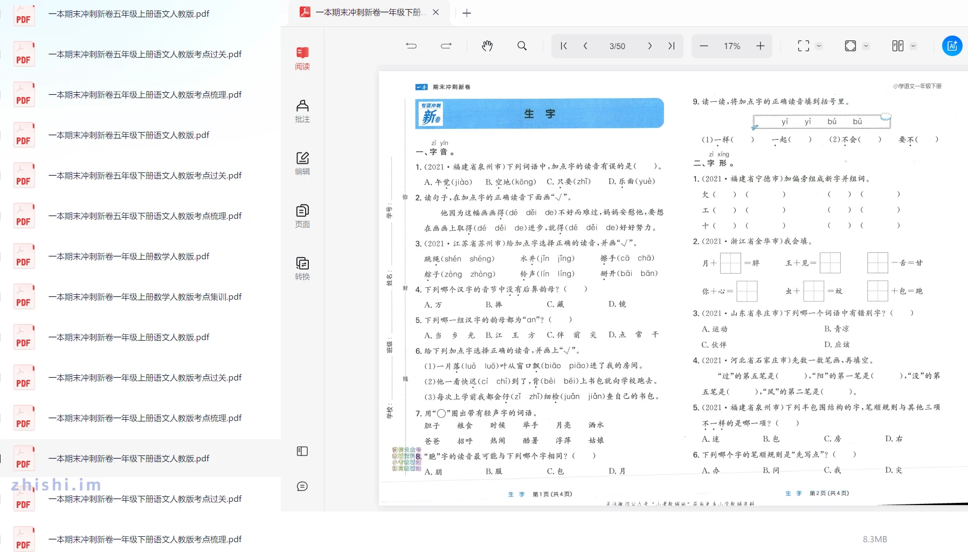Screen dimensions: 968x560
Task: Select 一年级下册语文人教版.pdf highlighted file
Action: 140,459
